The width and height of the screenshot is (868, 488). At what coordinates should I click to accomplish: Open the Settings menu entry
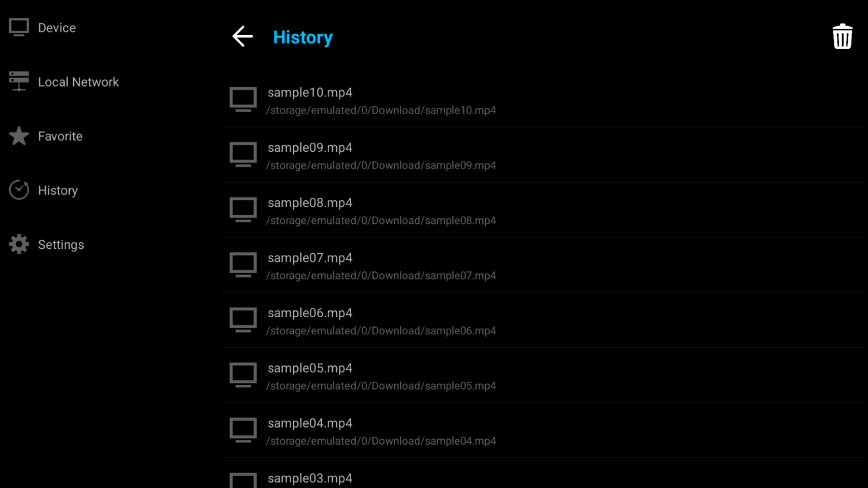60,245
